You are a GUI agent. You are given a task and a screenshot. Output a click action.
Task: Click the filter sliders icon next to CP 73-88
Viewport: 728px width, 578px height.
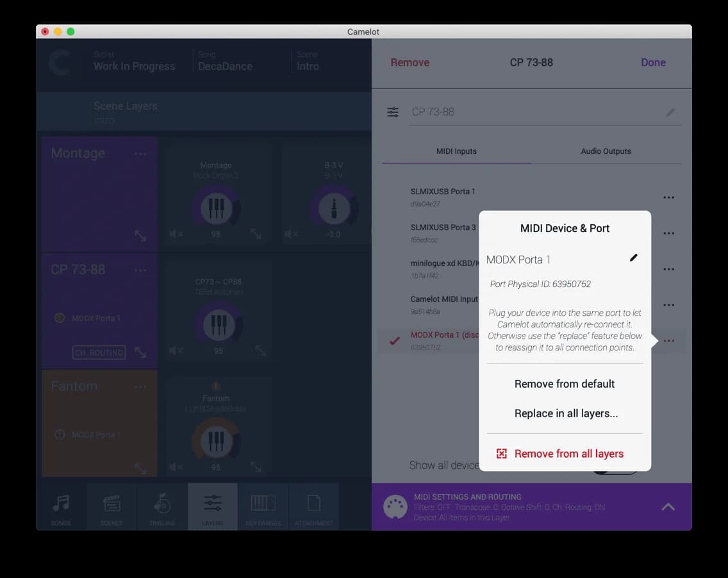click(392, 111)
